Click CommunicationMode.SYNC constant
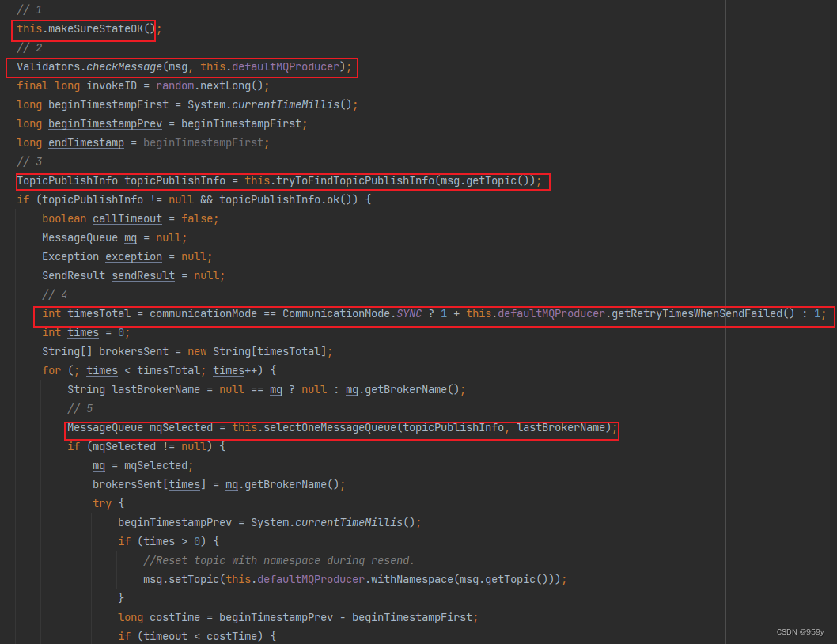The height and width of the screenshot is (644, 837). [352, 313]
